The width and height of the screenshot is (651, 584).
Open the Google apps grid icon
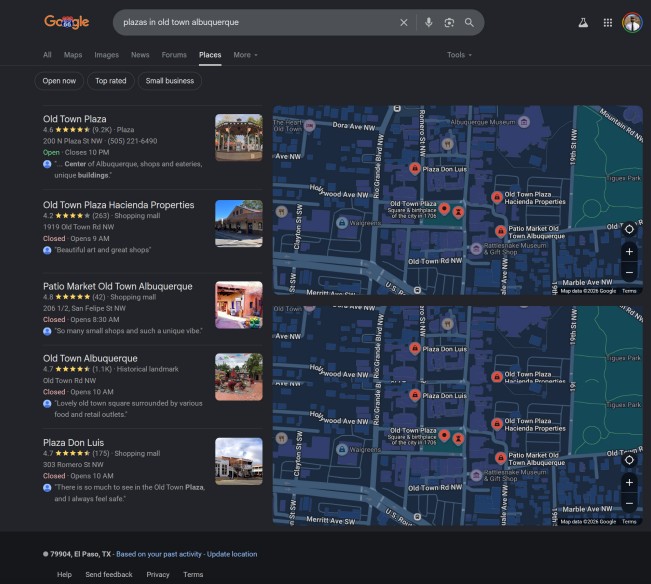607,22
